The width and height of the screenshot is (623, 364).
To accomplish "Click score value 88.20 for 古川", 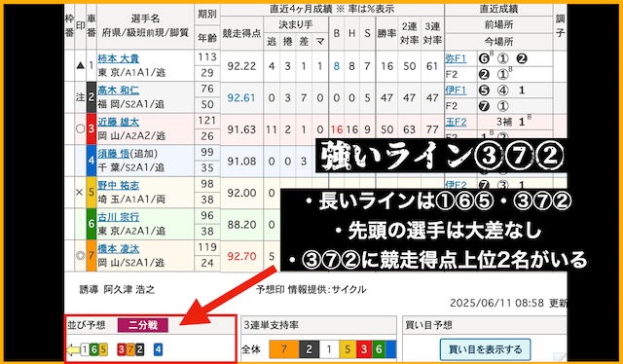I will 241,225.
